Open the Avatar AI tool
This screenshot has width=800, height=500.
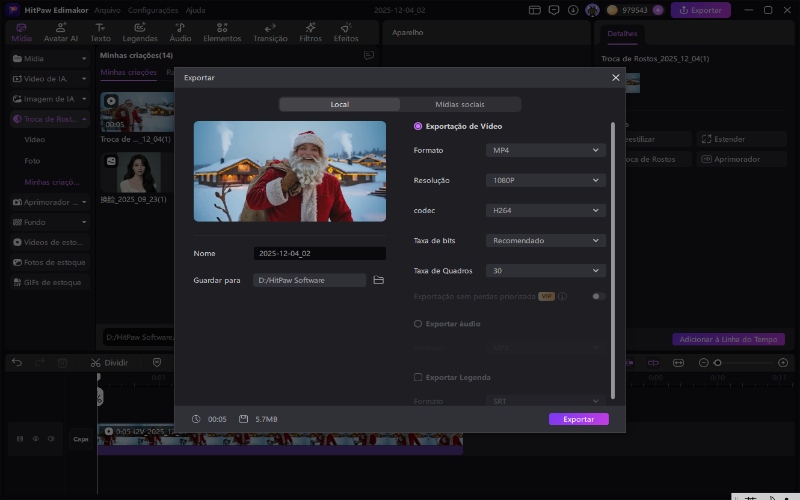click(60, 32)
